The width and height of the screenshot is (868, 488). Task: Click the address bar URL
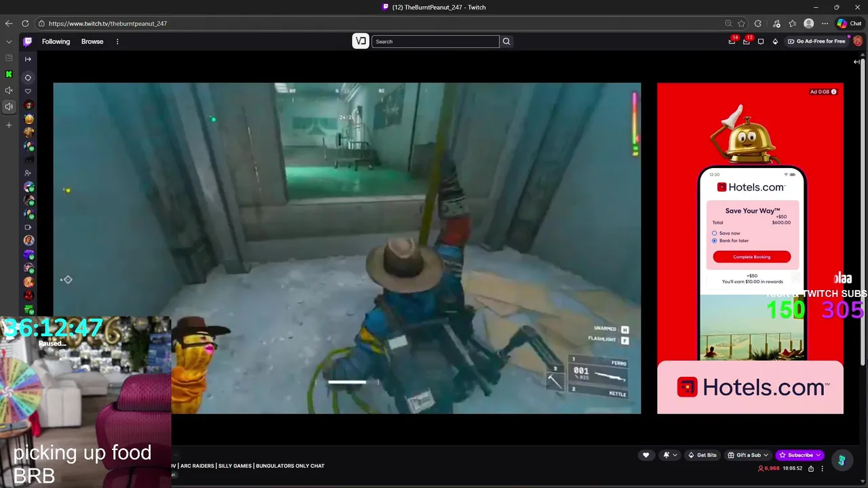[x=108, y=24]
